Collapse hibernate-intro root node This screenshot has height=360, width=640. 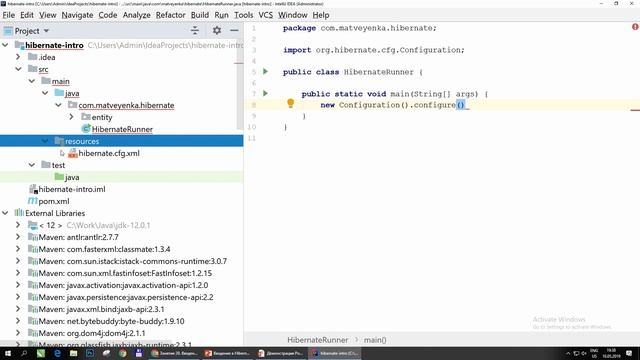click(x=5, y=45)
